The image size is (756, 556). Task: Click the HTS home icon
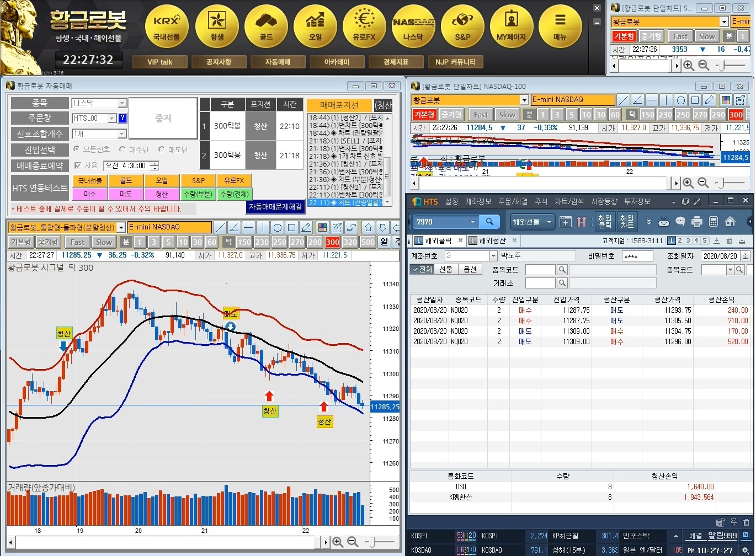(x=730, y=222)
